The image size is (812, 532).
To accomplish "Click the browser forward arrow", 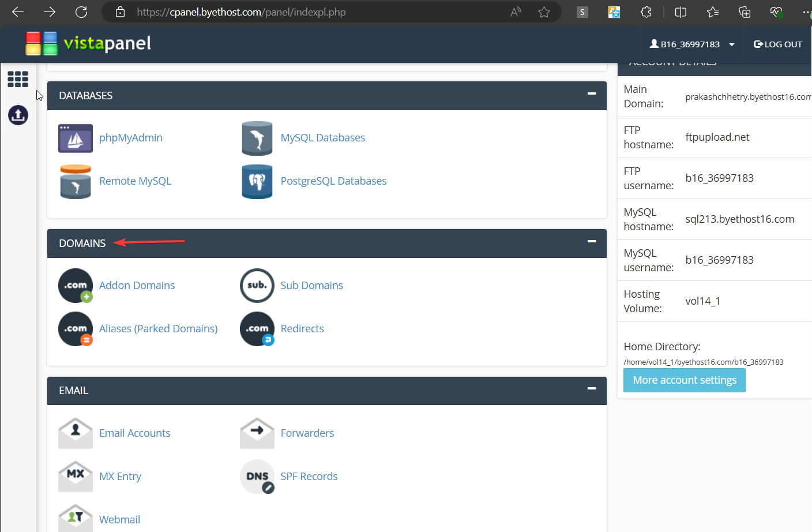I will pyautogui.click(x=50, y=12).
